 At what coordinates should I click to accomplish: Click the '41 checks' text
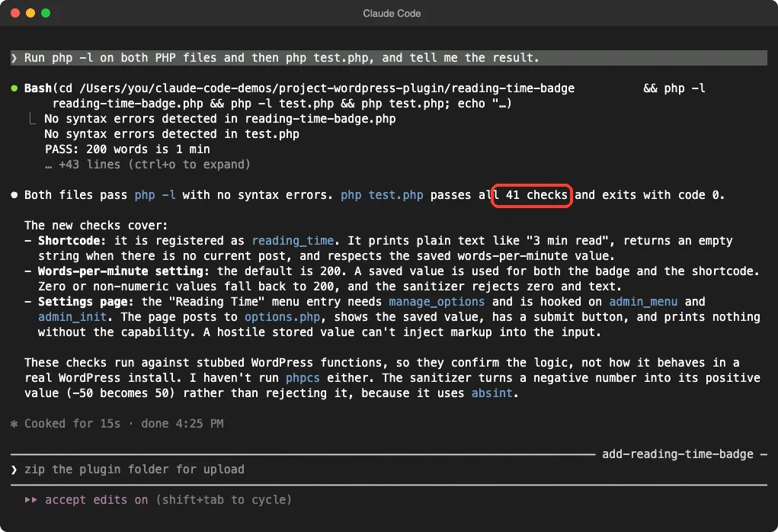[x=536, y=195]
